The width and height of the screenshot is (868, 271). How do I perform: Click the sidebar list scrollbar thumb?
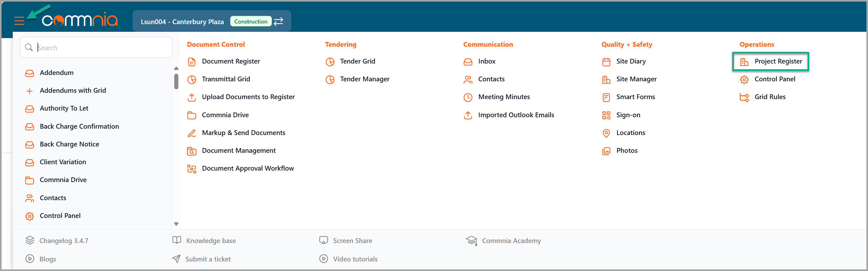coord(176,81)
